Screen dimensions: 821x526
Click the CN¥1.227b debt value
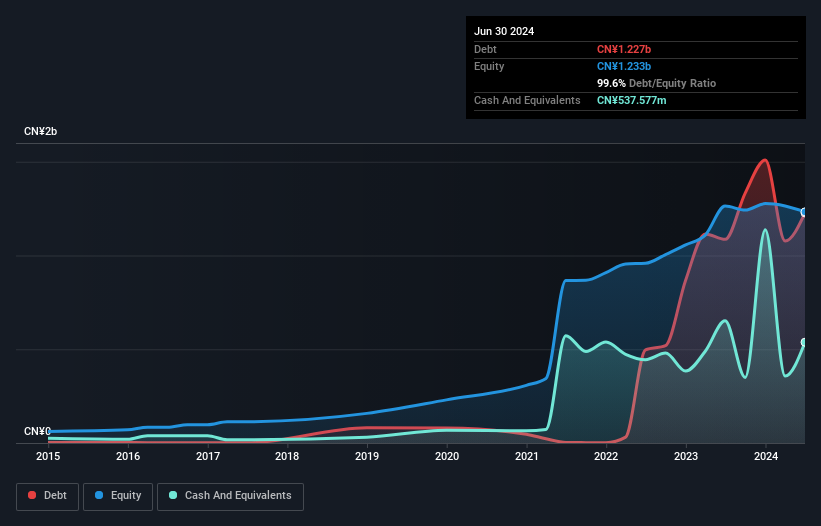(624, 49)
